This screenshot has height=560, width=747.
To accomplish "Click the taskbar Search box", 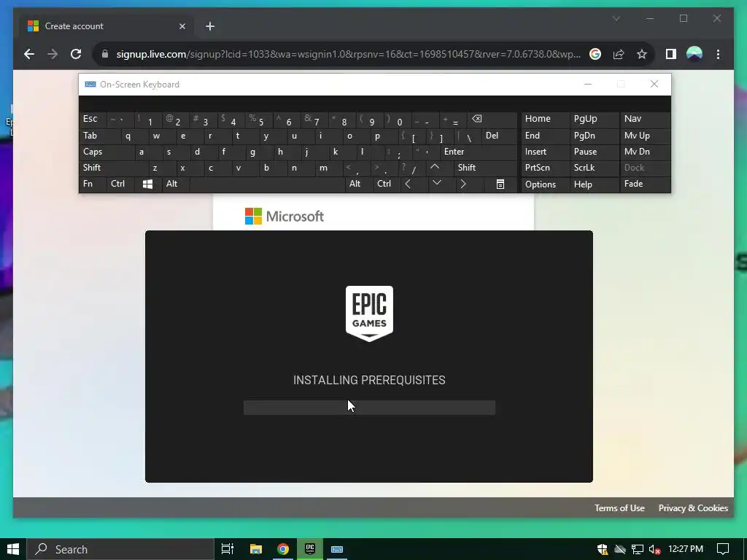I will coord(120,549).
